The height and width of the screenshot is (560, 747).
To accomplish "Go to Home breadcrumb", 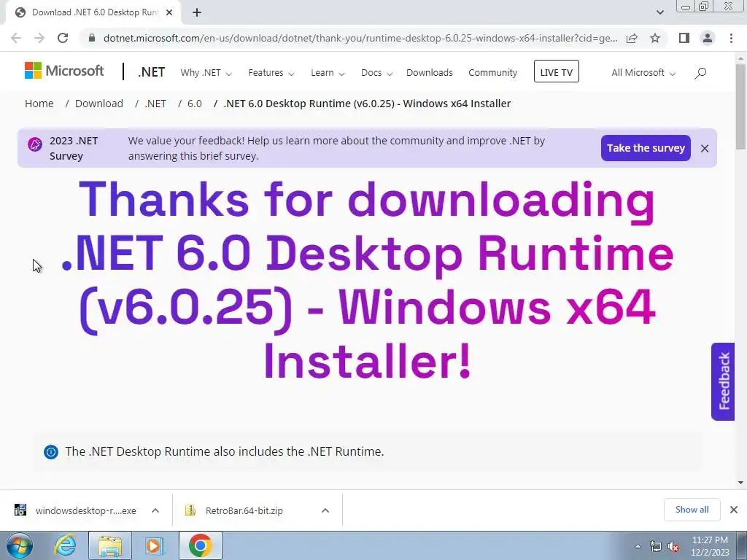I will pyautogui.click(x=39, y=104).
